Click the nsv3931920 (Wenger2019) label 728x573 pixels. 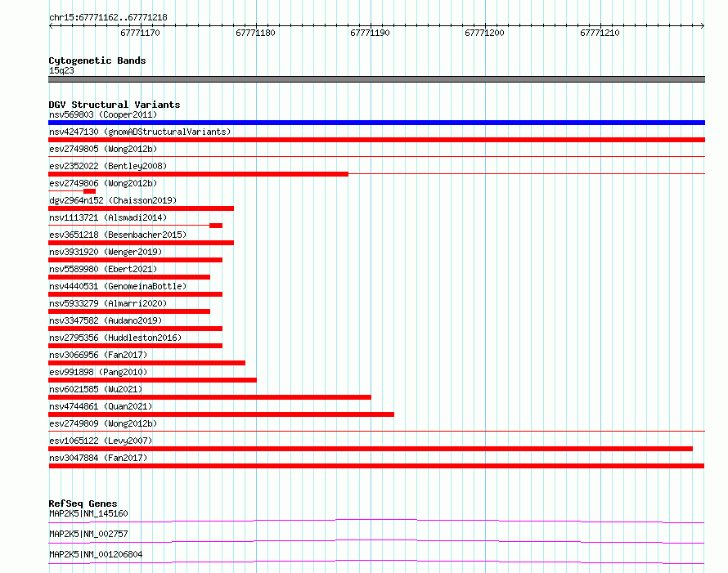(x=106, y=252)
